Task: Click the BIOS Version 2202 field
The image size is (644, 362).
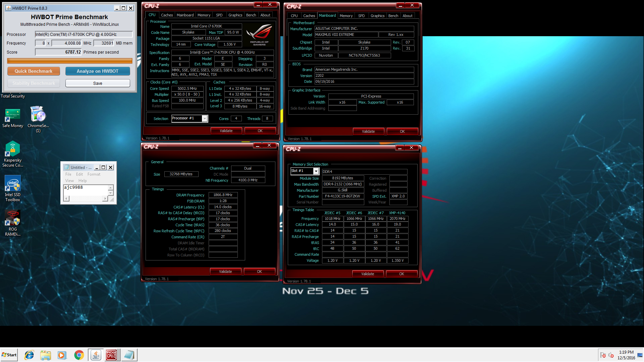Action: point(364,75)
